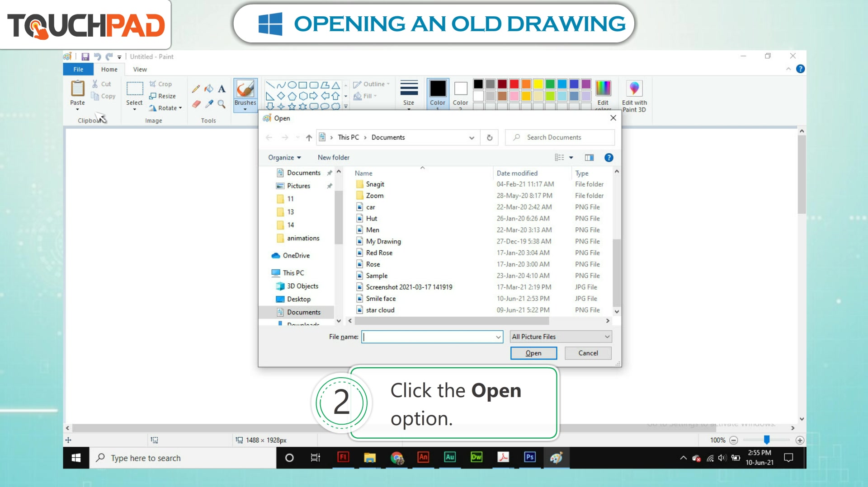Select the Eraser tool

(196, 104)
